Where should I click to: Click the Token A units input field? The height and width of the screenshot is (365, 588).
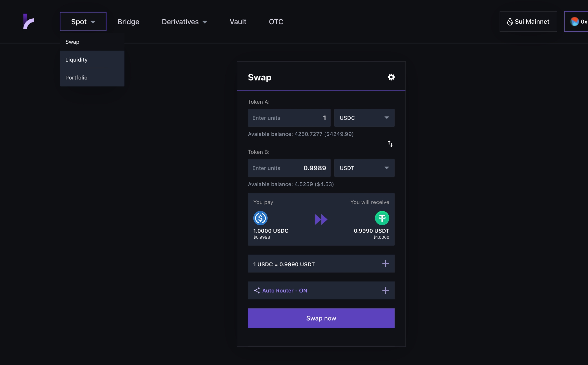(289, 118)
